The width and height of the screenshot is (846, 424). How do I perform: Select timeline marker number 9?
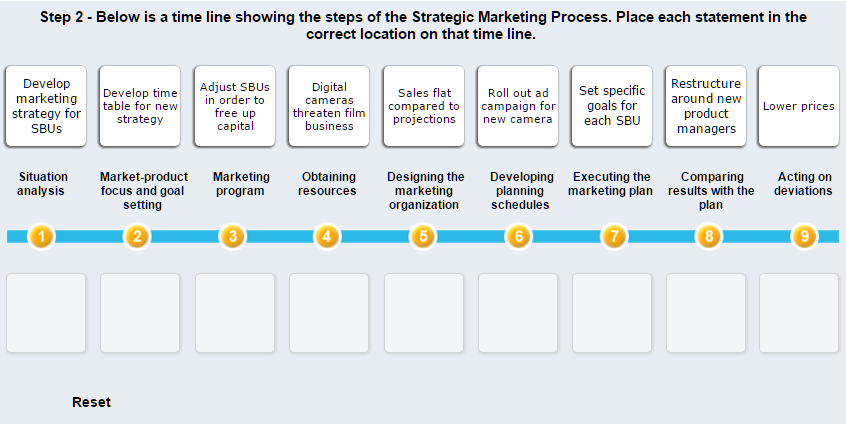[x=804, y=237]
